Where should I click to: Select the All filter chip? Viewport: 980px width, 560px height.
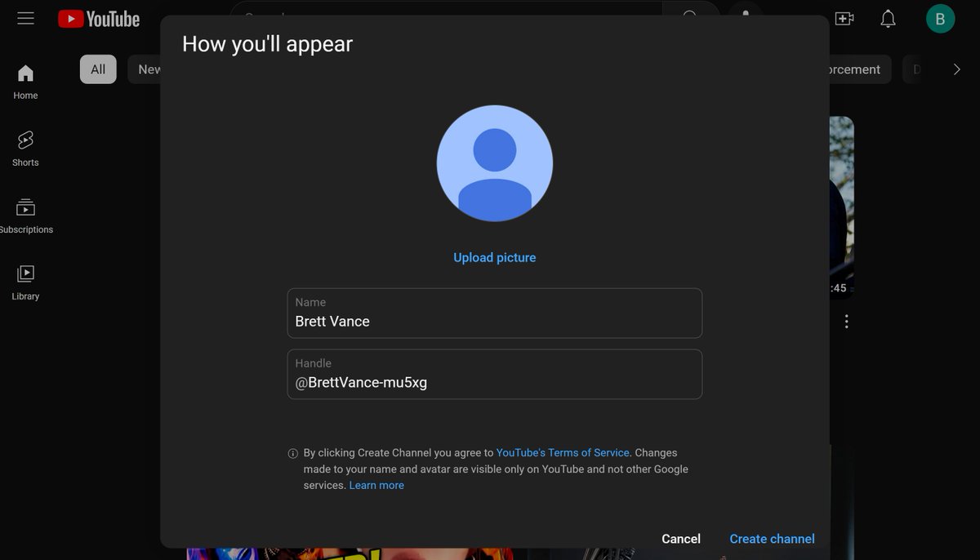coord(98,69)
